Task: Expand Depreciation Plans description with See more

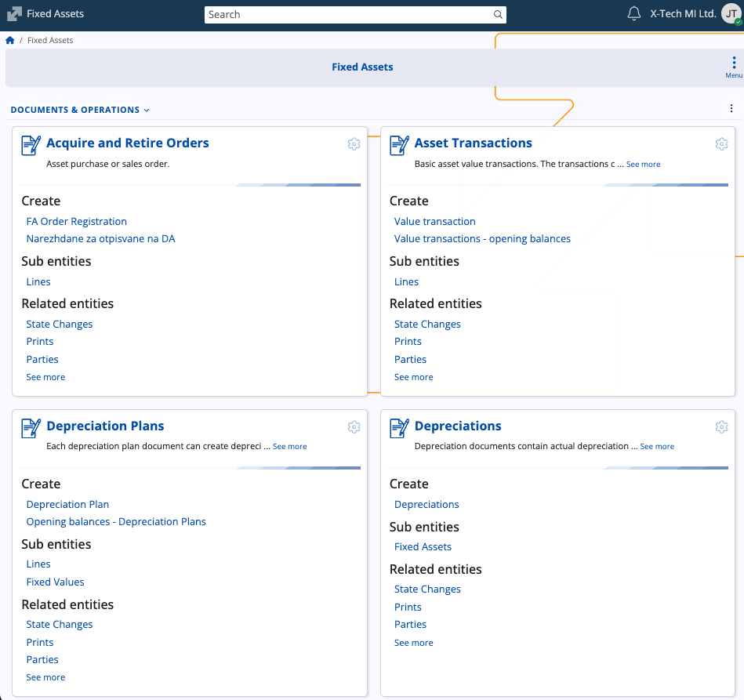Action: pyautogui.click(x=289, y=447)
